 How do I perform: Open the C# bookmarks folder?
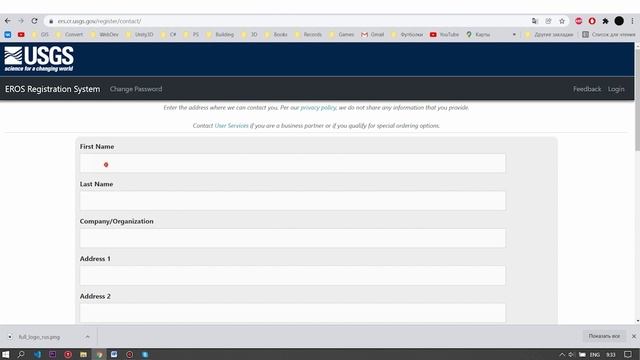coord(168,35)
